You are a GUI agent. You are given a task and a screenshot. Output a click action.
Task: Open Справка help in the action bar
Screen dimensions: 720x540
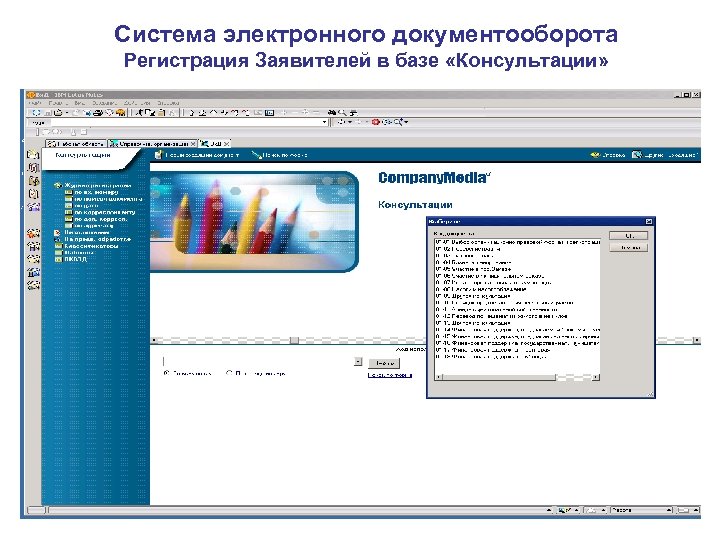pyautogui.click(x=609, y=155)
